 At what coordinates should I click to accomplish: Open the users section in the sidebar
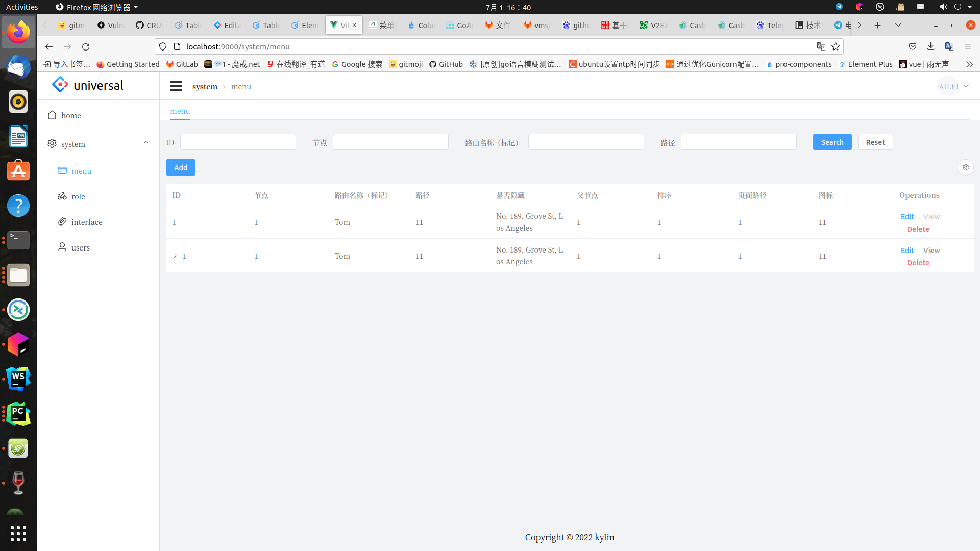tap(80, 247)
